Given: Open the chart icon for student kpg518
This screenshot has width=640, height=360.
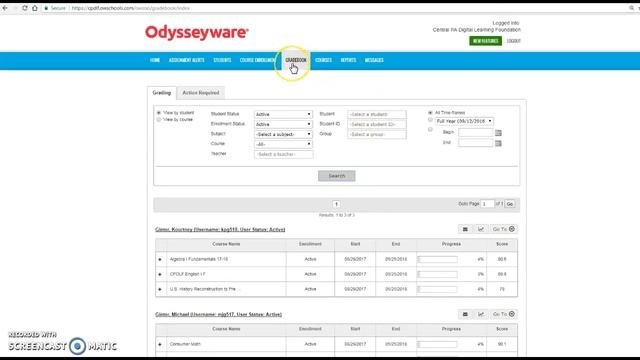Looking at the screenshot, I should tap(481, 229).
